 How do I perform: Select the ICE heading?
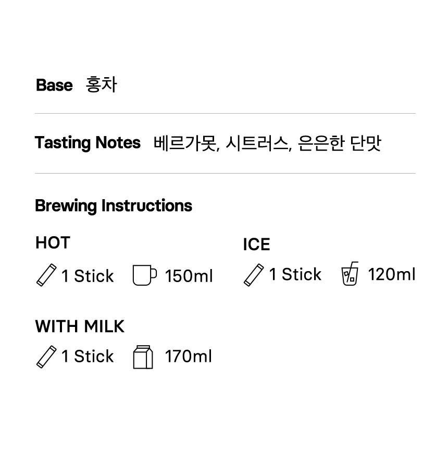(x=256, y=245)
